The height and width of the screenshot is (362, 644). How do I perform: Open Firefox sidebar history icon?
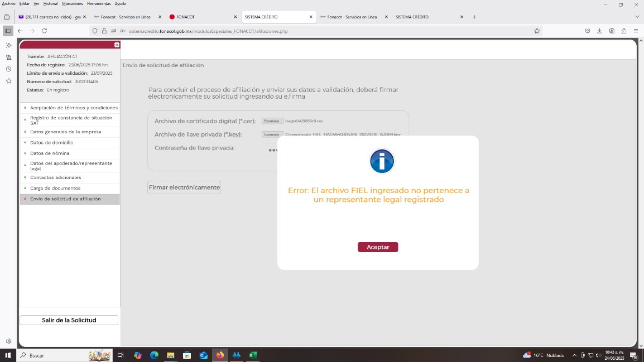point(8,69)
